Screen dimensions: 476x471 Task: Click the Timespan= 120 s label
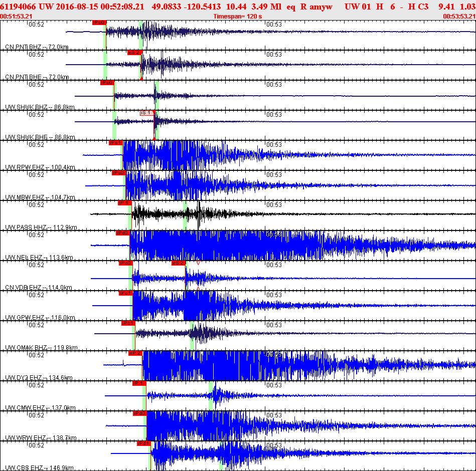click(238, 17)
